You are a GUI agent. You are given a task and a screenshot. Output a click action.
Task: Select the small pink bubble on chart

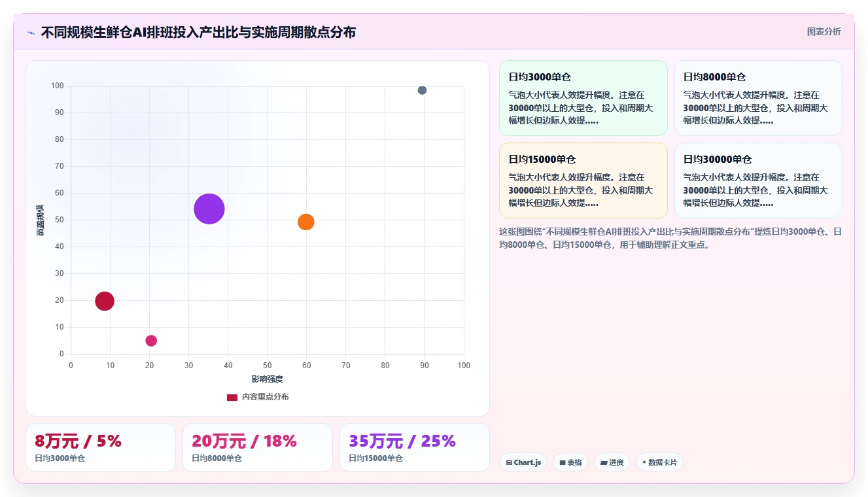coord(151,341)
